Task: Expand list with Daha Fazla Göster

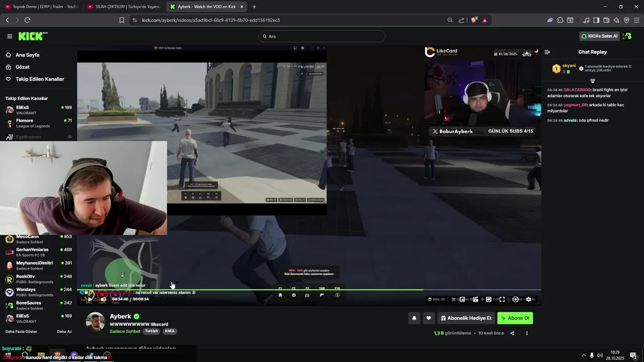Action: [21, 332]
